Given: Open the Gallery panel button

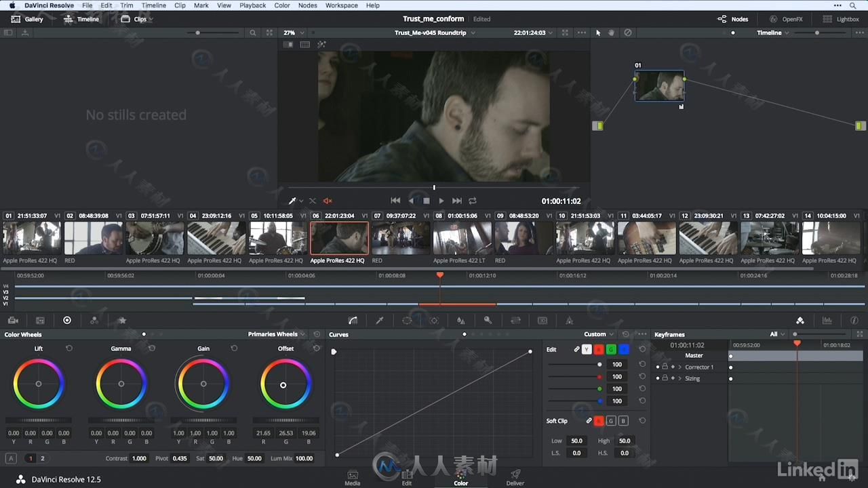Looking at the screenshot, I should click(x=27, y=19).
